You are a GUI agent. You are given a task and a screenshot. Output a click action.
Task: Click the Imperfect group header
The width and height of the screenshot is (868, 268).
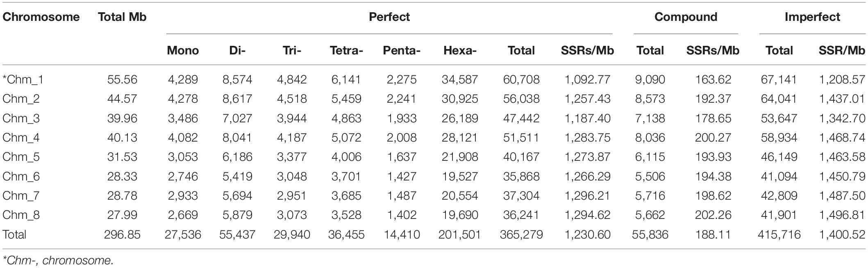pos(812,17)
